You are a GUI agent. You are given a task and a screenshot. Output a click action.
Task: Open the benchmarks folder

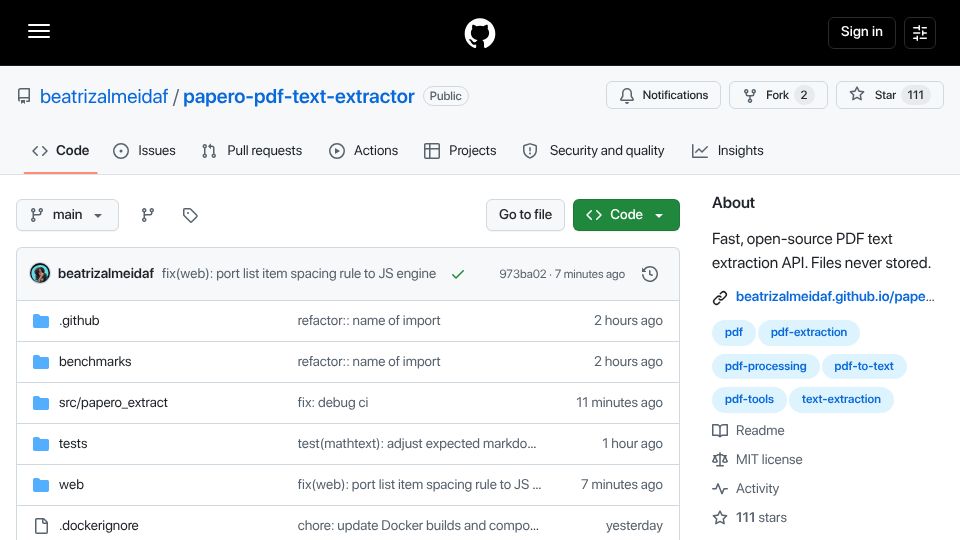coord(95,361)
